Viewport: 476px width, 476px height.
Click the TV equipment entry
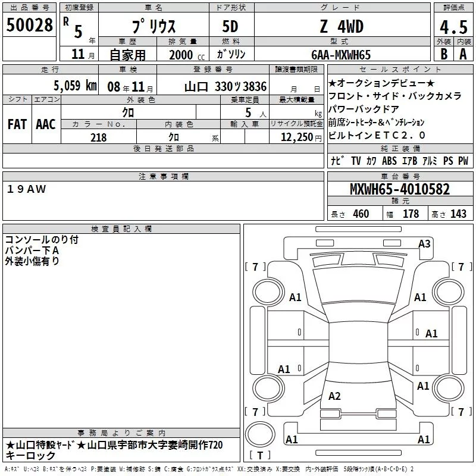click(356, 161)
